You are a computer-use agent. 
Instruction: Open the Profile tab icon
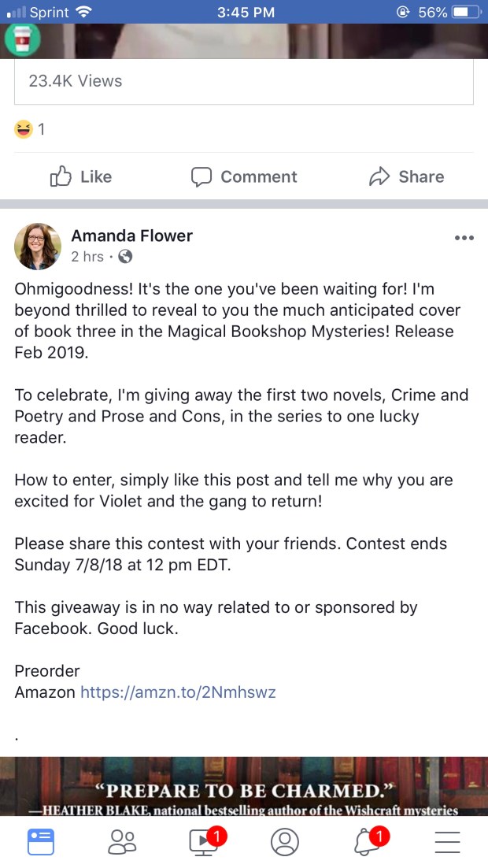click(x=285, y=841)
